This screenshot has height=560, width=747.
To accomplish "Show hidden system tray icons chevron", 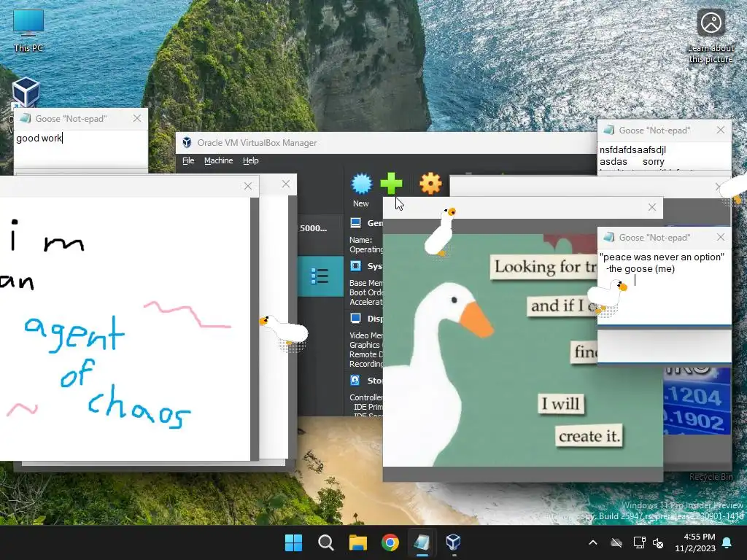I will click(x=593, y=542).
